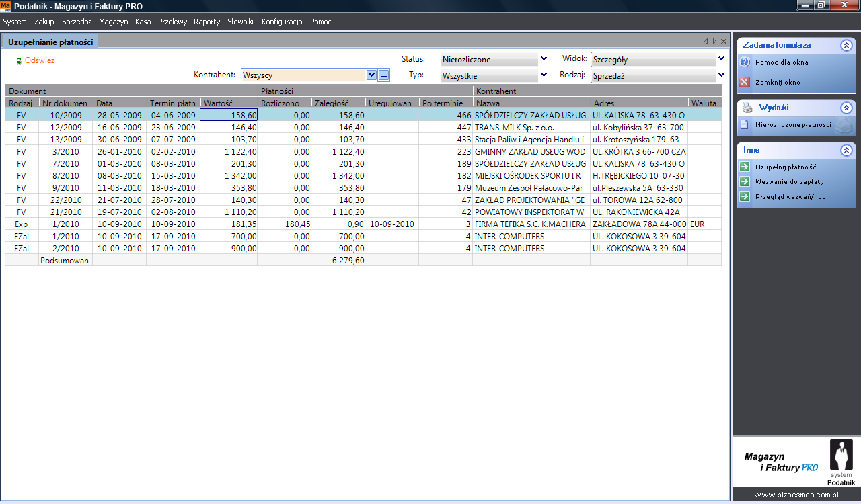
Task: Sort by the Wartość column header
Action: pos(229,103)
